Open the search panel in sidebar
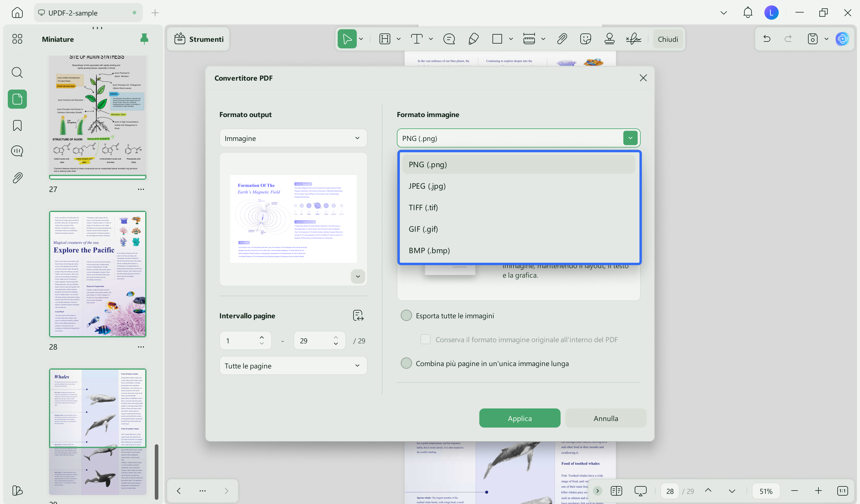The width and height of the screenshot is (860, 504). point(17,72)
